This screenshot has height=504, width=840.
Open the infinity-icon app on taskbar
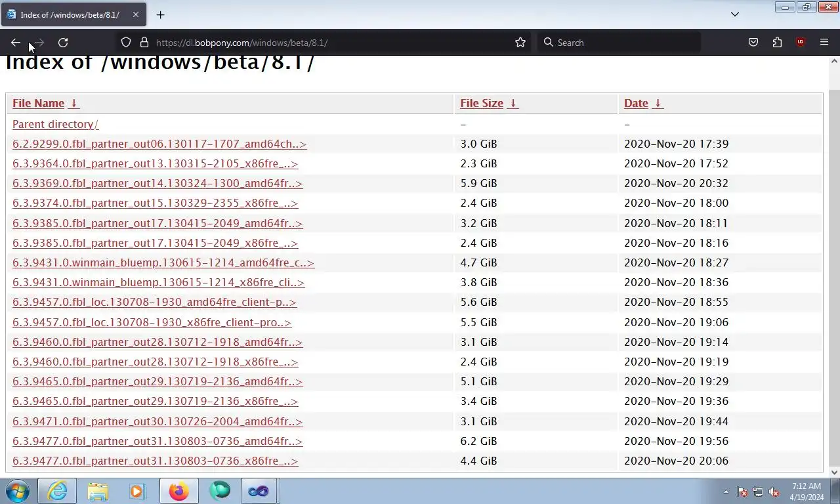(x=259, y=491)
